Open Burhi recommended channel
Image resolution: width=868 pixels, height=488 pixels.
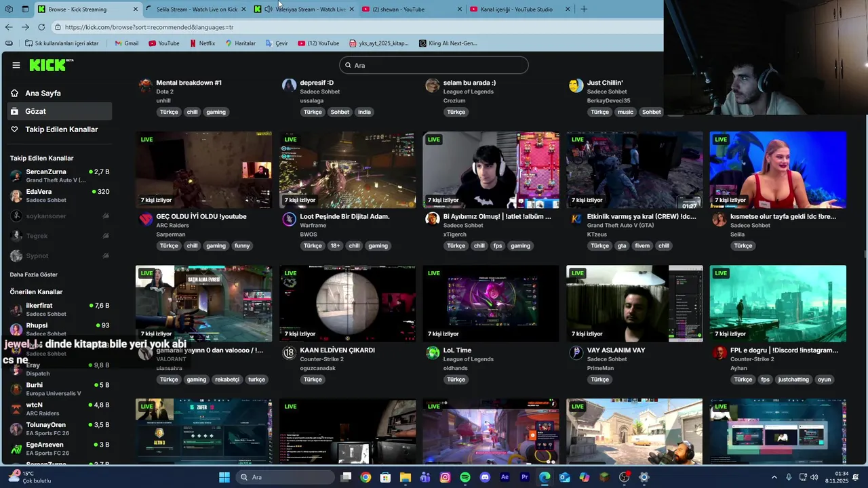pyautogui.click(x=60, y=389)
